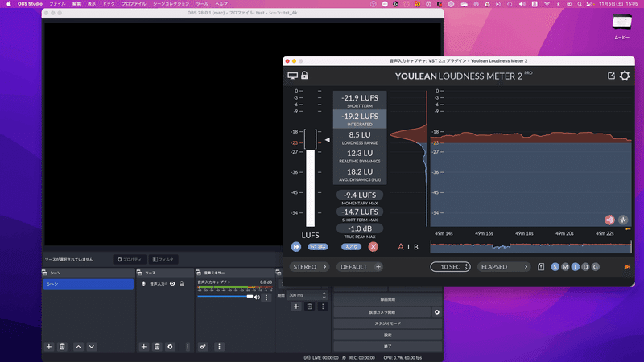644x362 pixels.
Task: Delete scene with trash icon
Action: [x=62, y=347]
